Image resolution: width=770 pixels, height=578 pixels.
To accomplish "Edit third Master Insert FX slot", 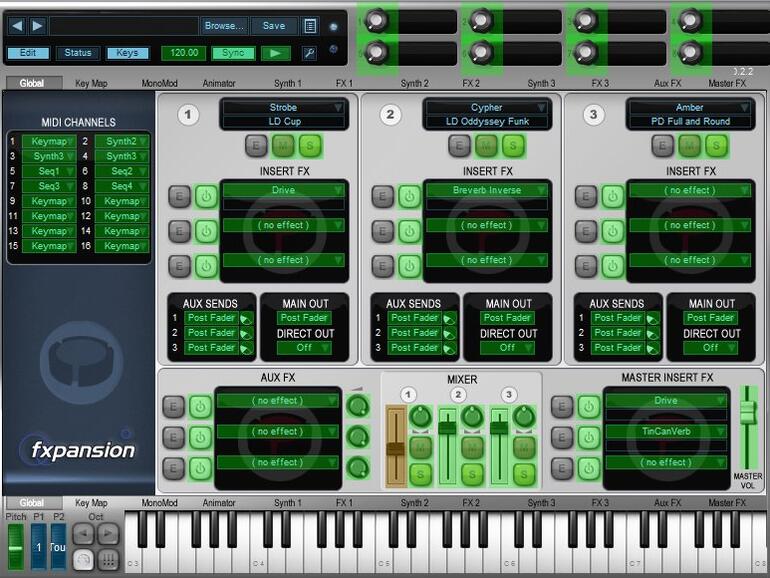I will coord(562,468).
